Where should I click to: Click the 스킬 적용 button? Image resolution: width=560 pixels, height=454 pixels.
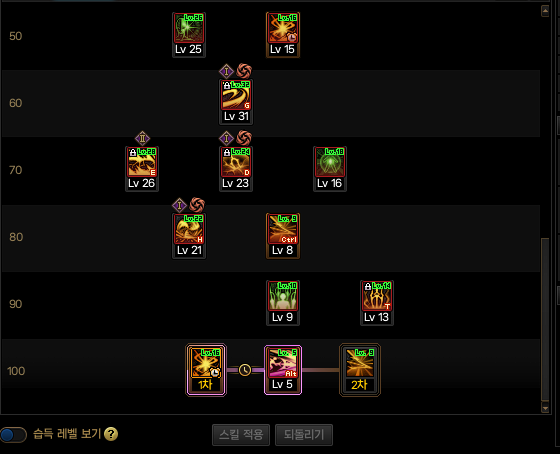click(x=241, y=435)
